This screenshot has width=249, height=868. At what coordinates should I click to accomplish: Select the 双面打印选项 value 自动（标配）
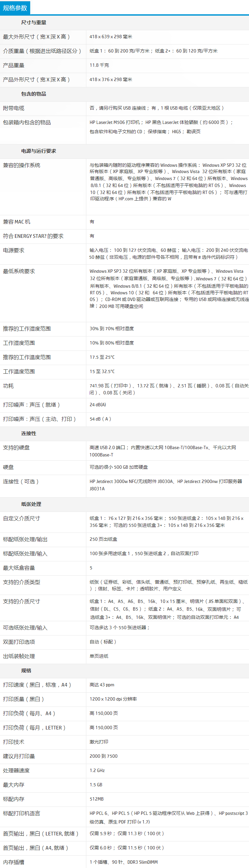click(x=103, y=642)
